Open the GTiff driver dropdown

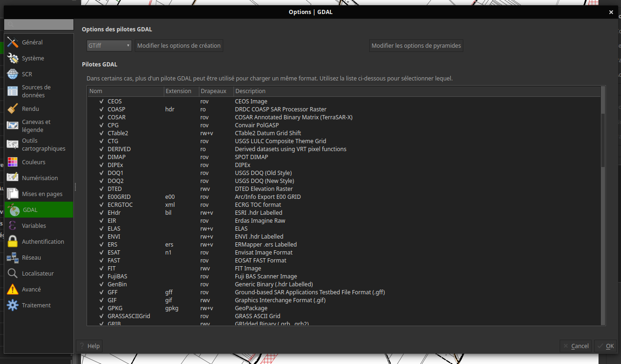[x=109, y=45]
